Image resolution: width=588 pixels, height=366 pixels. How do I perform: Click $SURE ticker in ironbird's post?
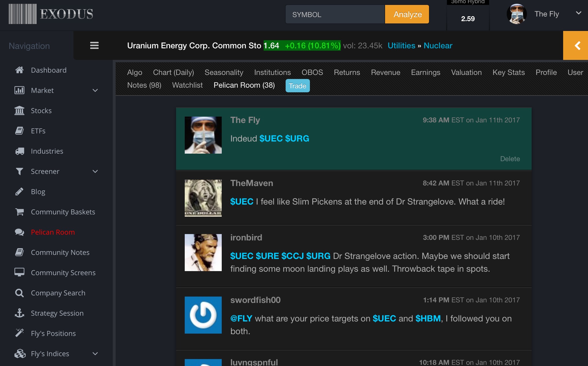coord(267,256)
